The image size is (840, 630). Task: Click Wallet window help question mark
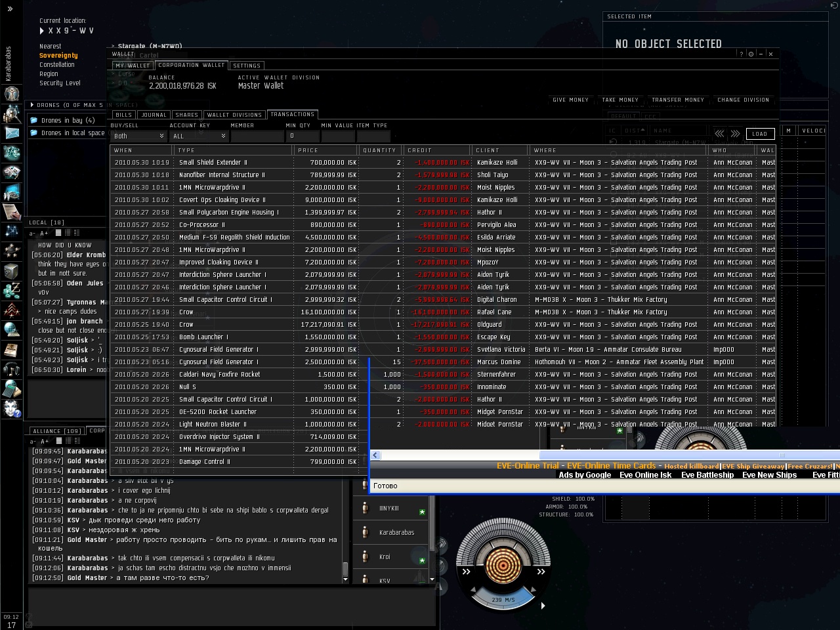click(742, 54)
